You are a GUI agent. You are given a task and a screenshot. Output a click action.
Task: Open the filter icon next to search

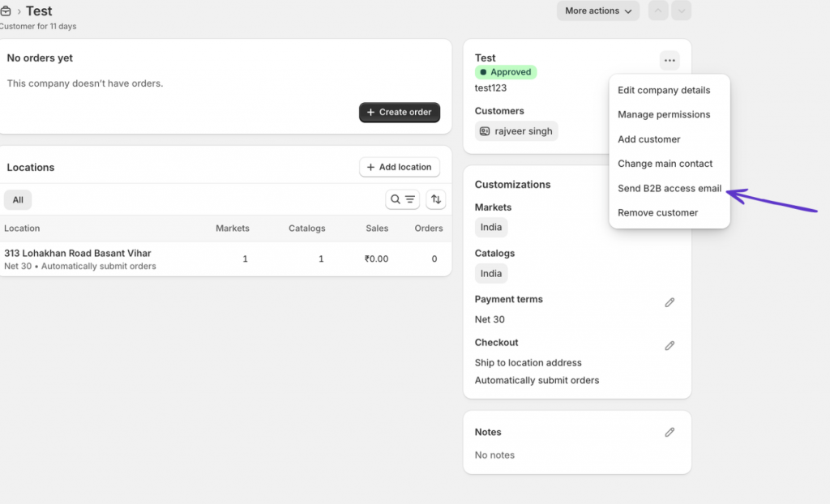(x=409, y=199)
